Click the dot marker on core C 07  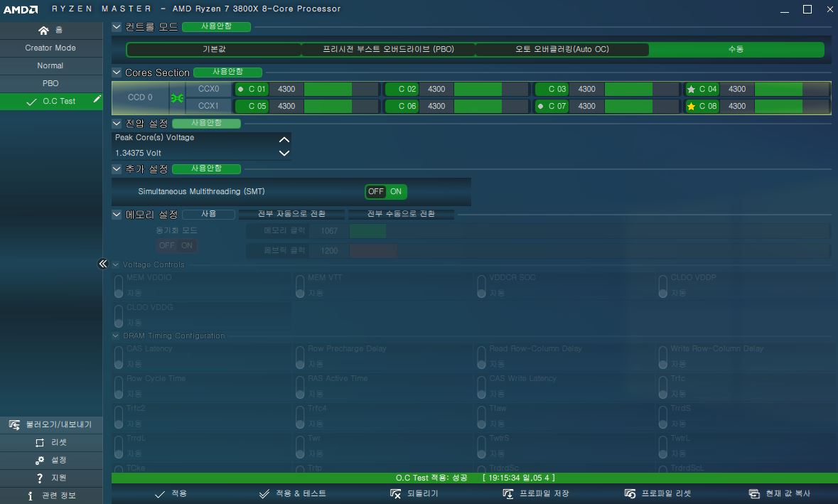click(540, 107)
